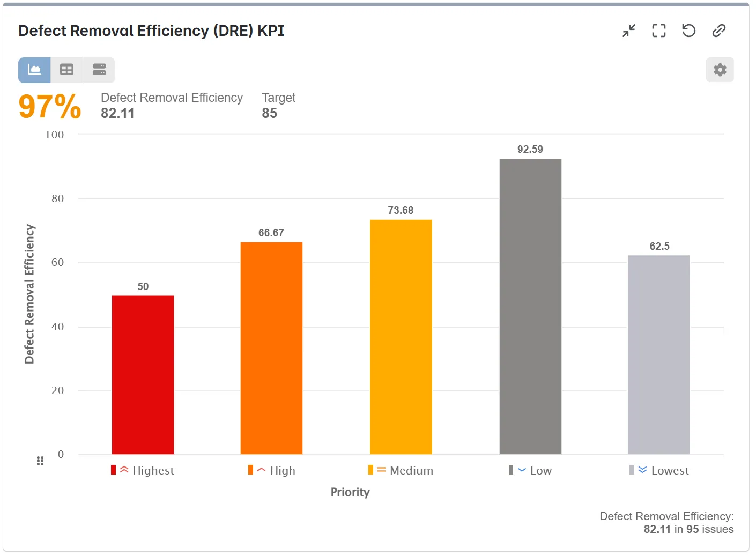The image size is (756, 556).
Task: Click the Medium priority label
Action: (x=412, y=470)
